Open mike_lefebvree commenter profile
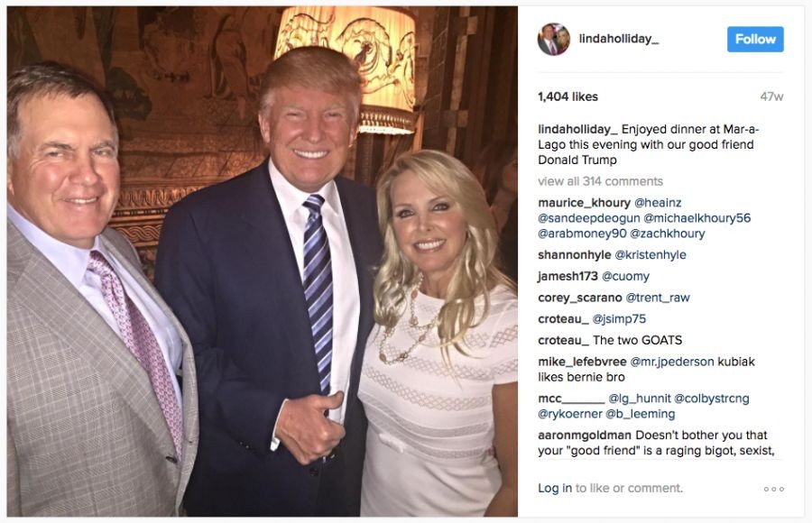812x523 pixels. 582,362
